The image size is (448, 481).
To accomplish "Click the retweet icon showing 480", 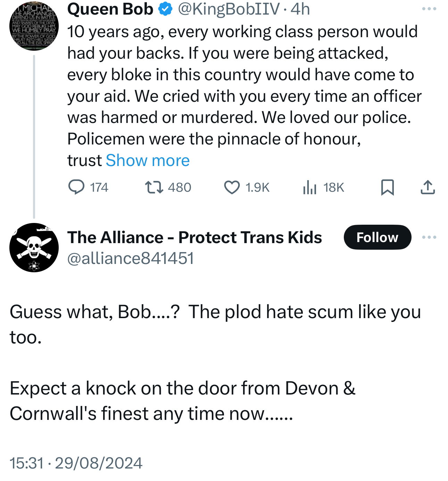I will [x=154, y=187].
